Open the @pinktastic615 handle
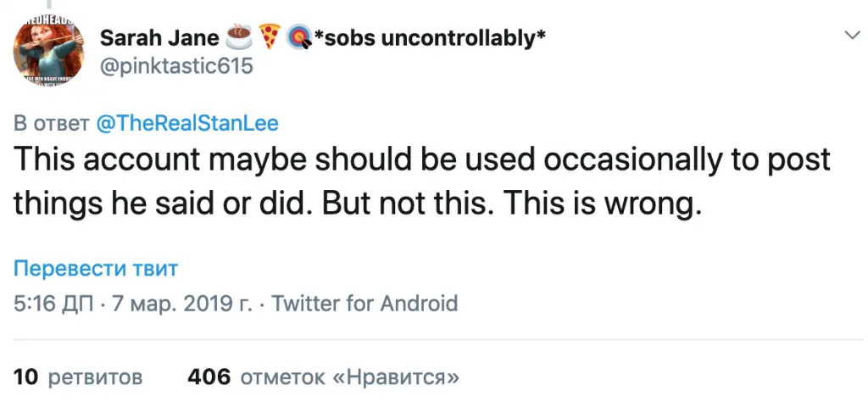 pos(176,65)
